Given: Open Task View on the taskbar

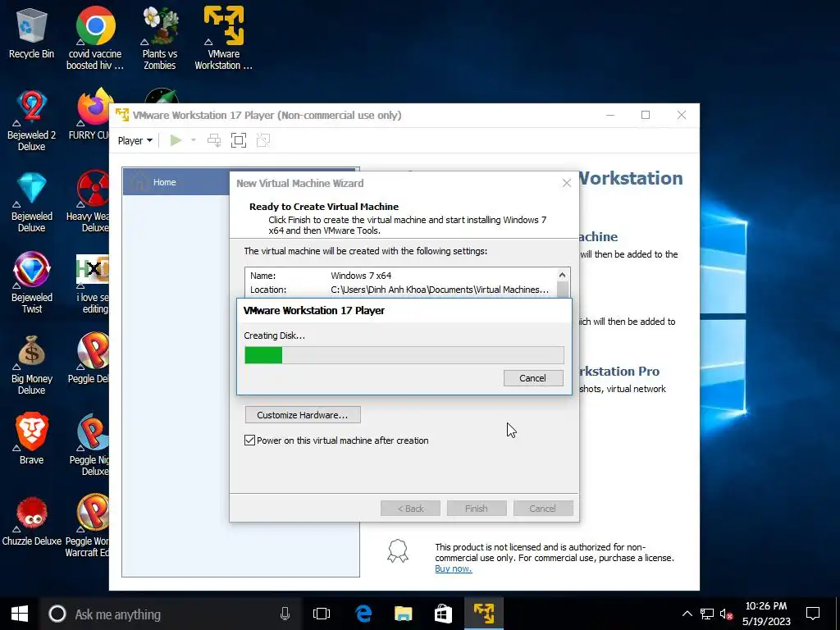Looking at the screenshot, I should (x=322, y=614).
